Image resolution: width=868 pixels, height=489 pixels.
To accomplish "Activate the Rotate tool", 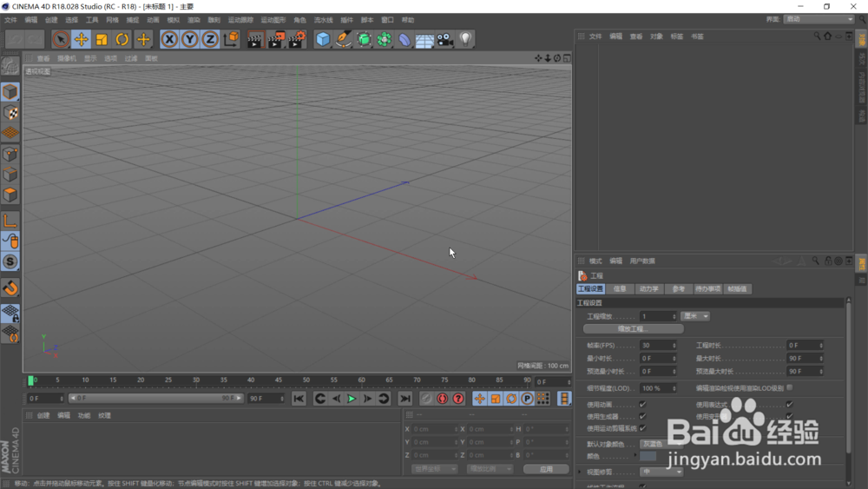I will (x=122, y=39).
